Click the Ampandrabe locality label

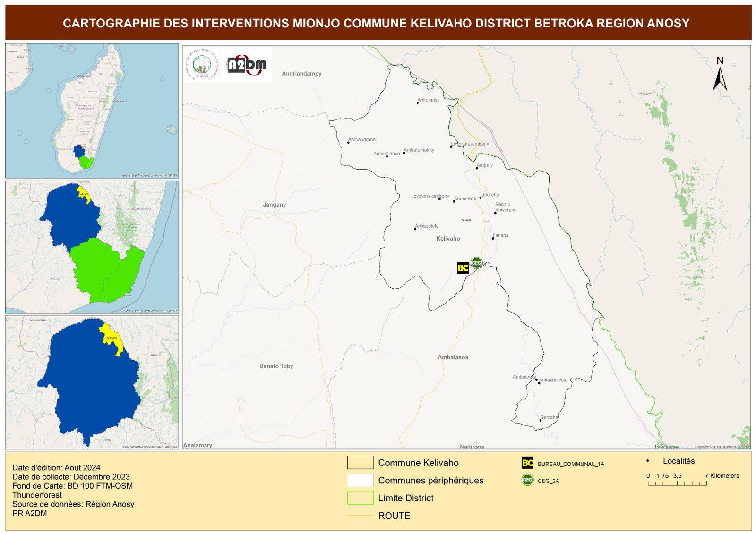pos(362,140)
